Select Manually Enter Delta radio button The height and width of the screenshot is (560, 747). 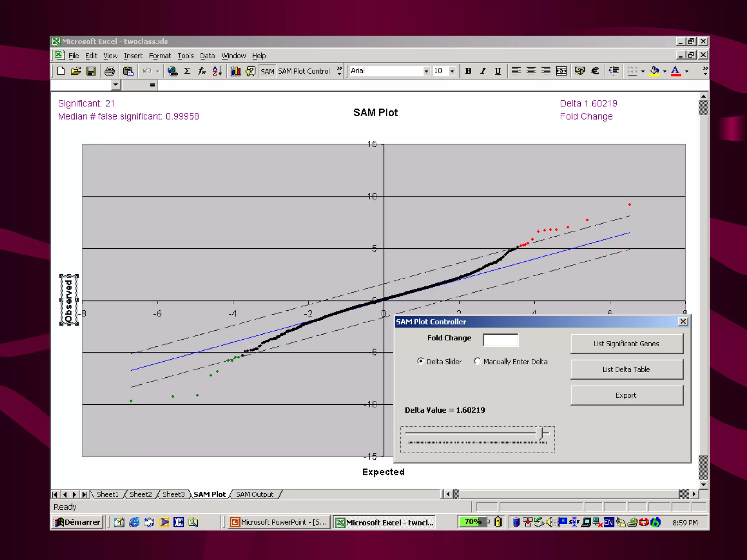tap(477, 361)
